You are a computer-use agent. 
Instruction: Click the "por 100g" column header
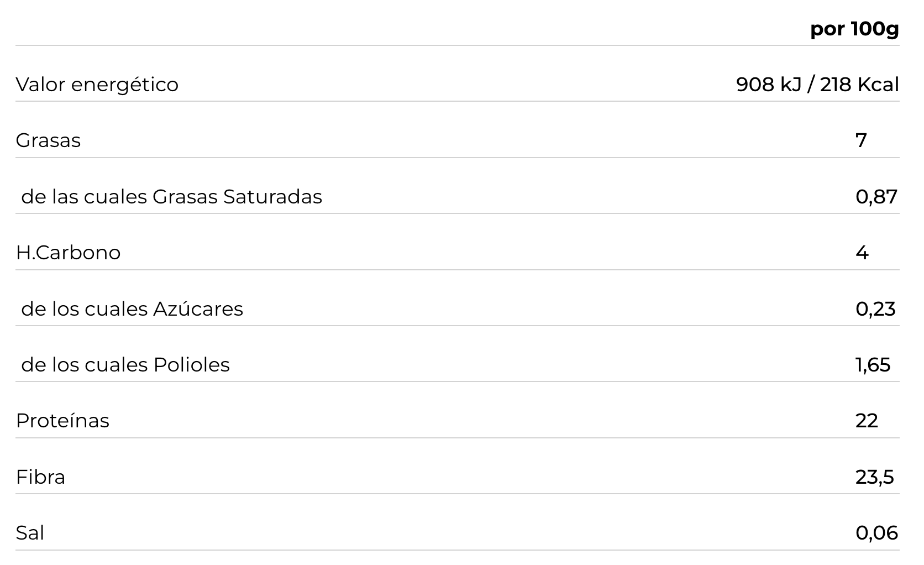tap(854, 29)
